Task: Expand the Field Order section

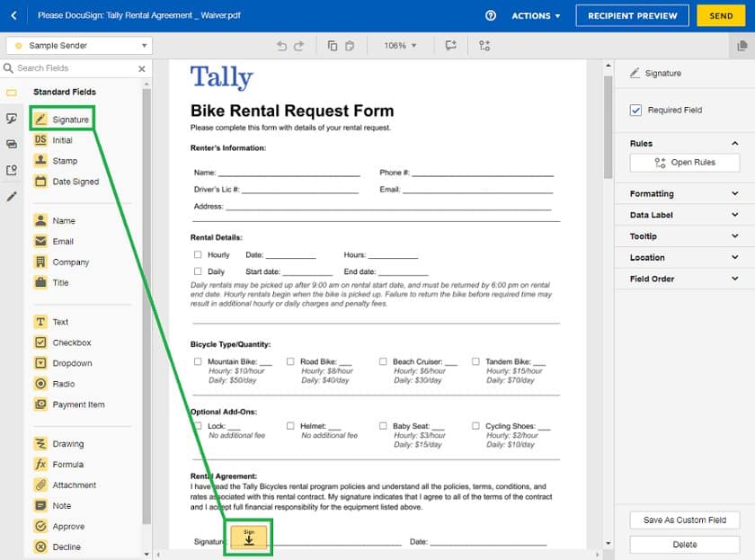Action: tap(684, 279)
